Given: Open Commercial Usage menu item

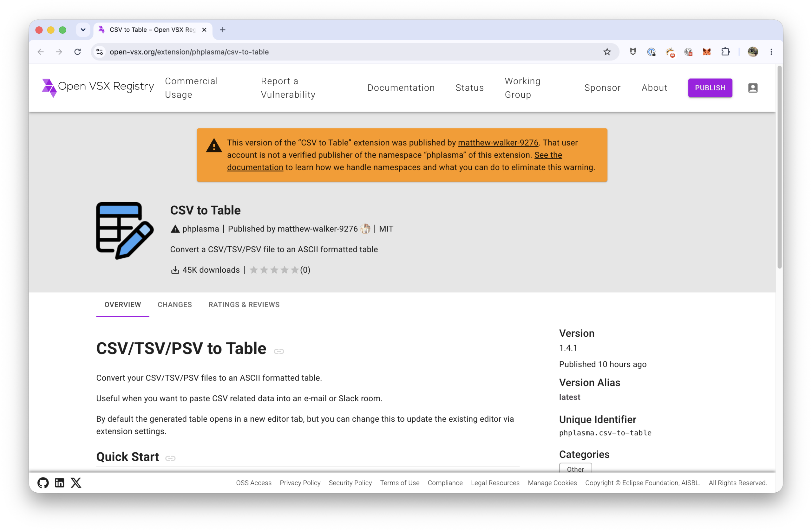Looking at the screenshot, I should click(x=191, y=87).
